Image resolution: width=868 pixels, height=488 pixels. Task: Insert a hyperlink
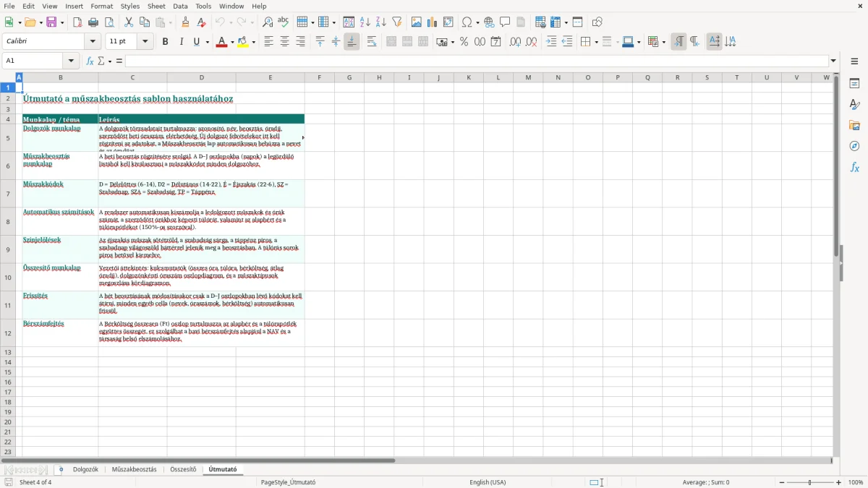pos(490,22)
